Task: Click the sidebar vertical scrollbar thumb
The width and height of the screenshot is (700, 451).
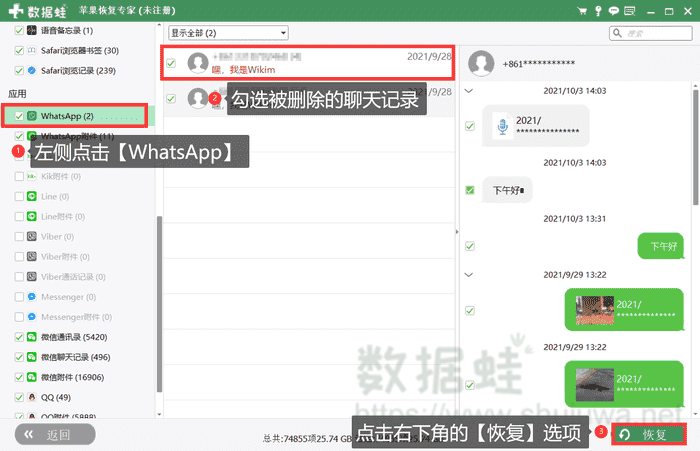Action: [x=159, y=304]
